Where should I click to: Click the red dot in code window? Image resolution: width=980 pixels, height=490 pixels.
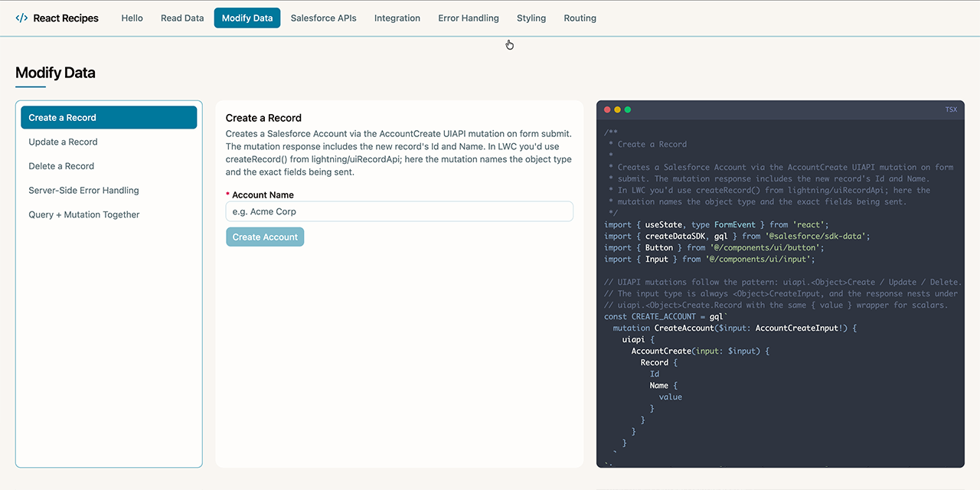coord(608,109)
